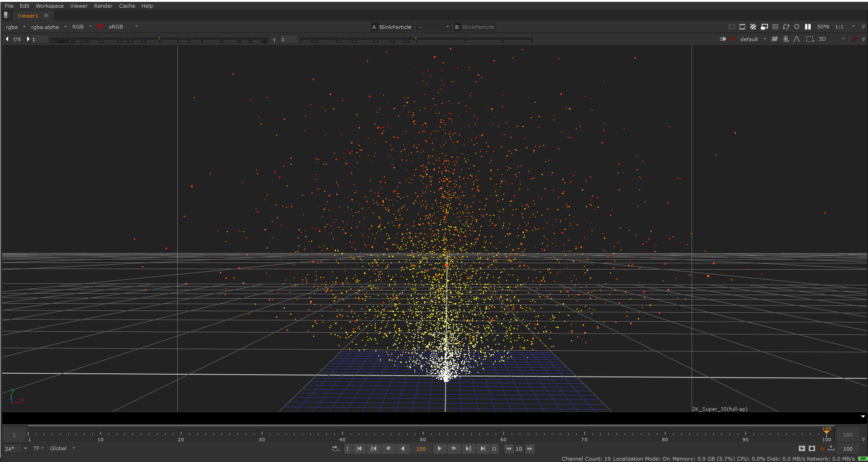Lock the viewer to the scene camera
Screen dimensions: 868x462
(x=774, y=39)
